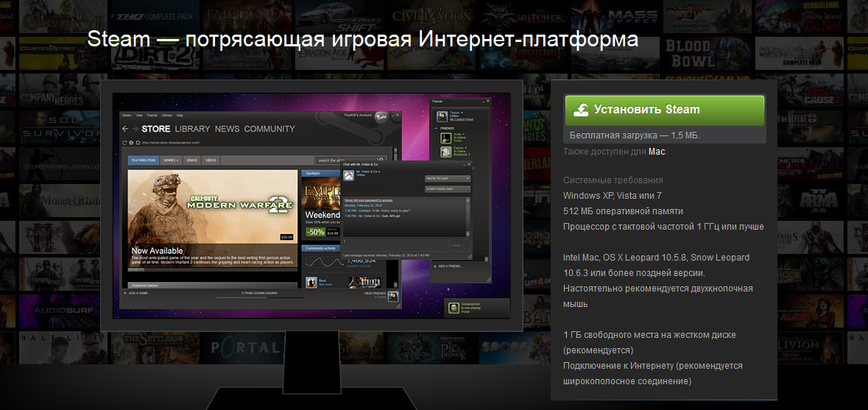The image size is (868, 410).
Task: Click Bind's avatar under Community activity
Action: tap(311, 282)
